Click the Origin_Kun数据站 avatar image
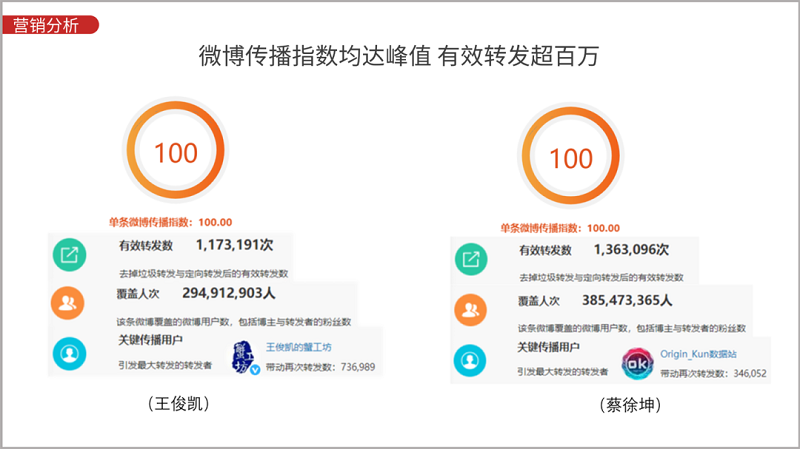The image size is (800, 449). [x=637, y=363]
